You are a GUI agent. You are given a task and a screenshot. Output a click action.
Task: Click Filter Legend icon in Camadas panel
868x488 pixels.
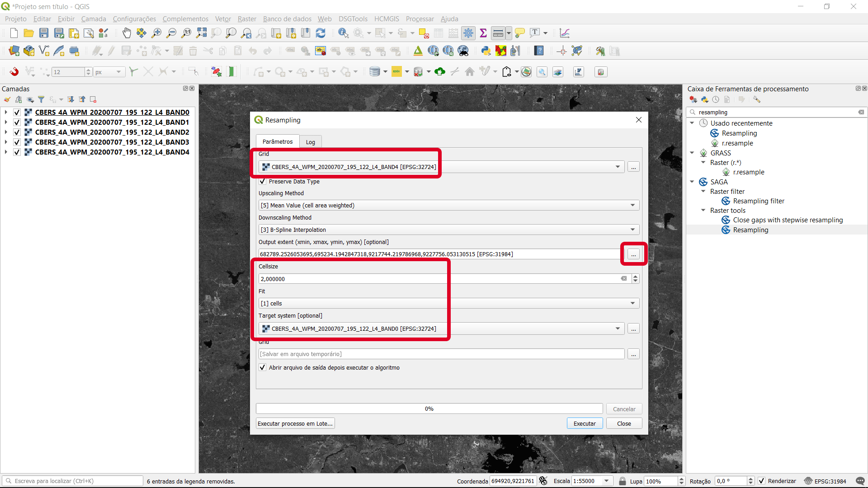click(41, 99)
